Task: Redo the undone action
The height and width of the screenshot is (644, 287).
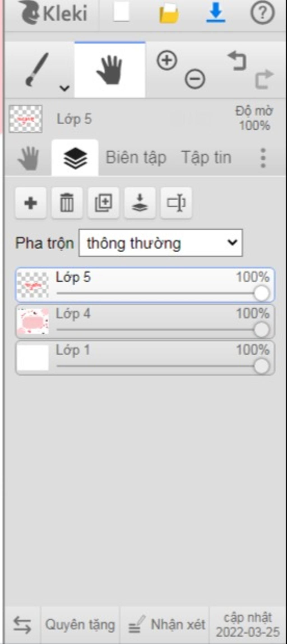Action: pyautogui.click(x=264, y=79)
